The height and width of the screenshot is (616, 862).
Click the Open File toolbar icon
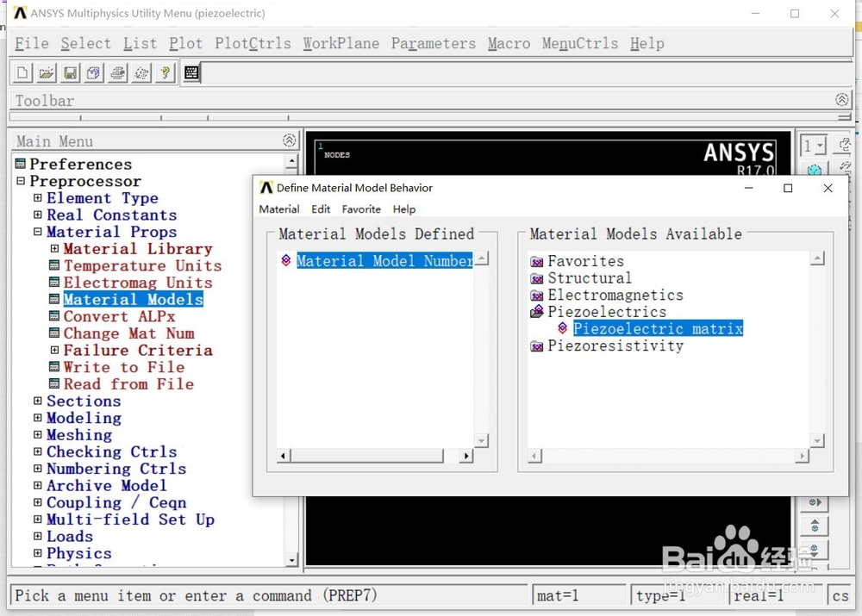click(47, 72)
